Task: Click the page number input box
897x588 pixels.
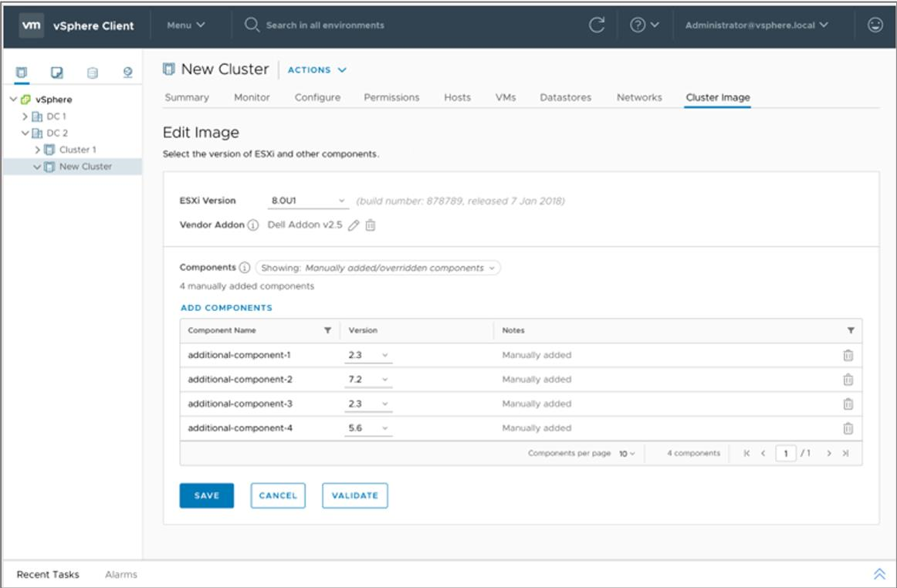Action: [x=786, y=454]
